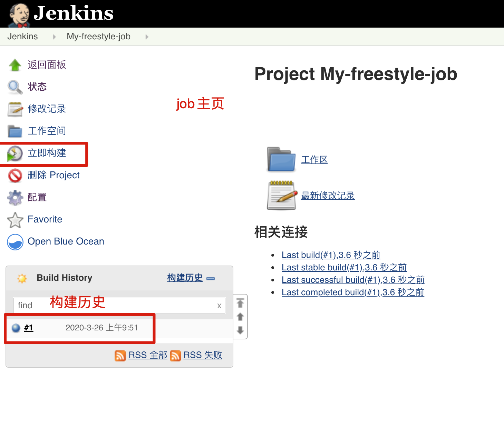The image size is (504, 438).
Task: Expand the Jenkins breadcrumb arrow
Action: click(54, 37)
